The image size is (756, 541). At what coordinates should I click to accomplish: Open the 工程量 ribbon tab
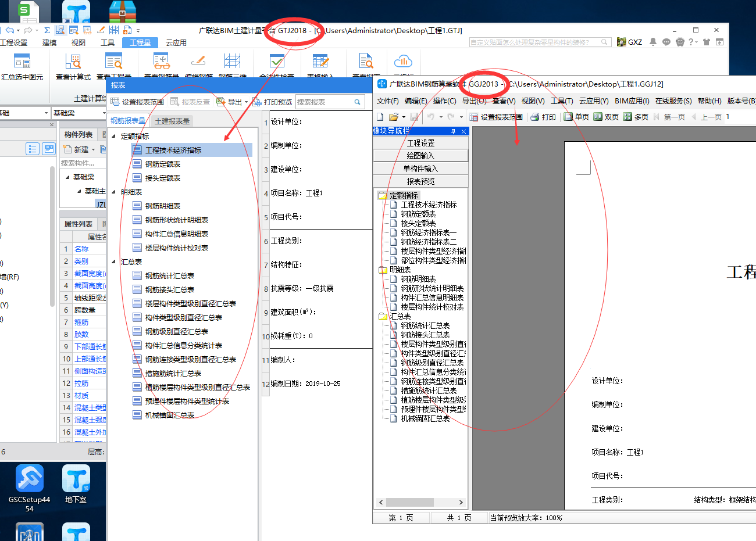click(x=140, y=42)
